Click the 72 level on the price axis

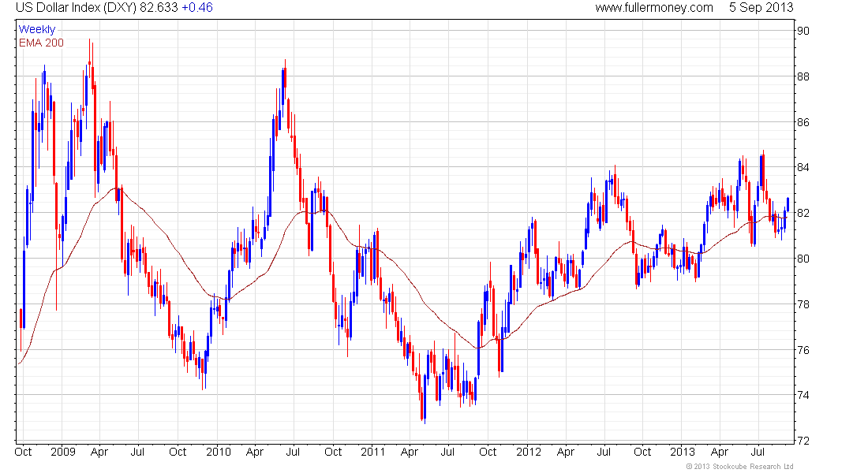803,441
